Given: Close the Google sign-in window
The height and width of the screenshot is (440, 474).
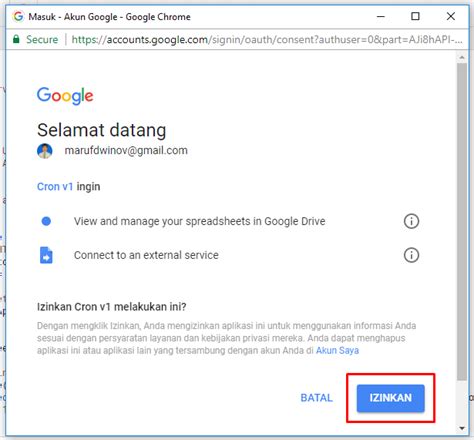Looking at the screenshot, I should (x=451, y=16).
